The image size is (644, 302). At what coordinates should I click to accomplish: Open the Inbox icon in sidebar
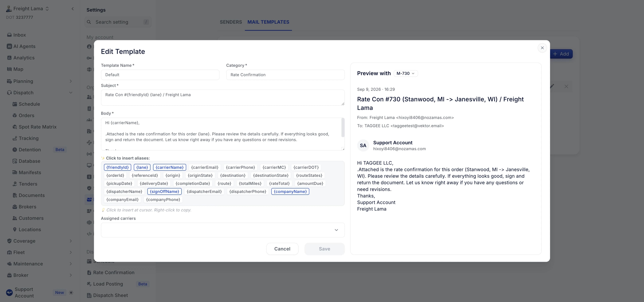click(x=9, y=35)
